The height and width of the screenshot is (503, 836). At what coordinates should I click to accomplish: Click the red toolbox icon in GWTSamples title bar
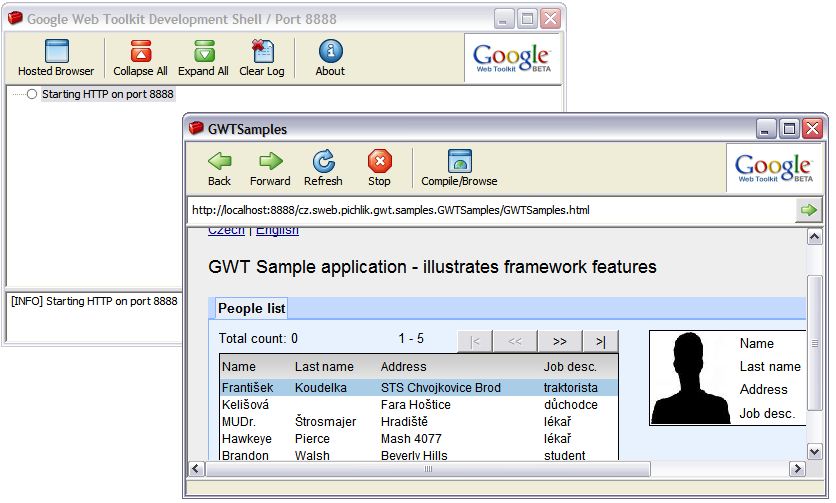197,128
